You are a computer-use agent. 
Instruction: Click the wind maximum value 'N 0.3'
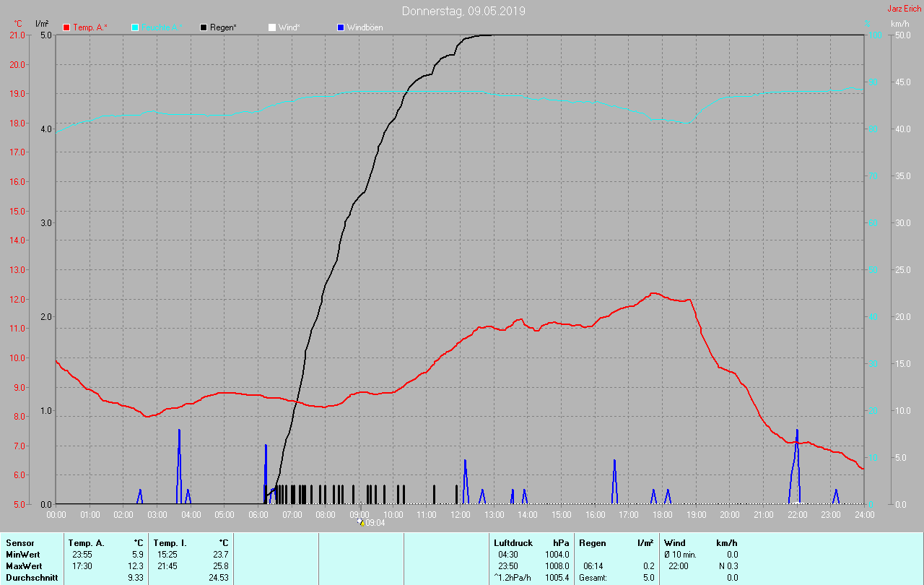[728, 566]
